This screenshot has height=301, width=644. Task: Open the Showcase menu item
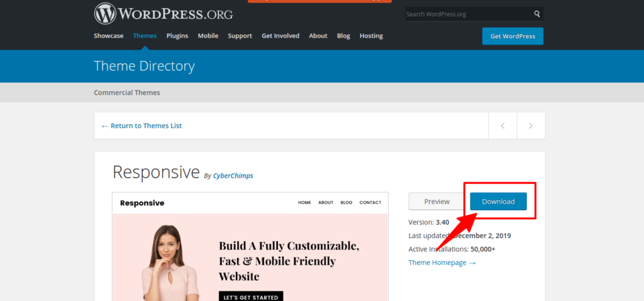[x=108, y=36]
